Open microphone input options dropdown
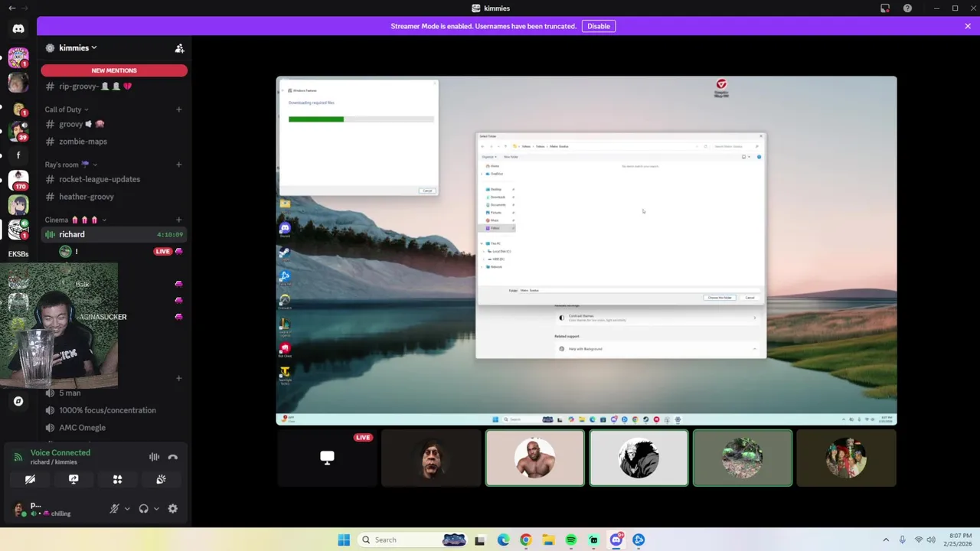Image resolution: width=980 pixels, height=551 pixels. click(127, 508)
